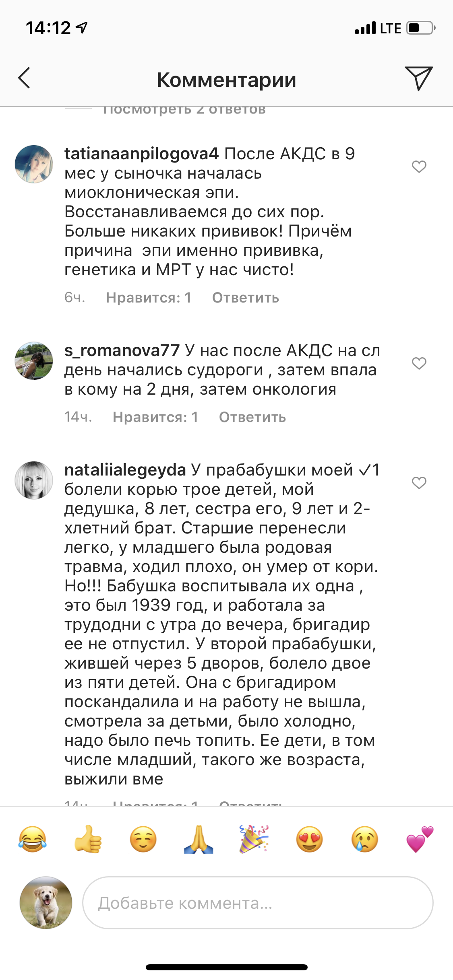The height and width of the screenshot is (980, 453).
Task: Like nataliialegeyda's comment with the heart
Action: [419, 482]
